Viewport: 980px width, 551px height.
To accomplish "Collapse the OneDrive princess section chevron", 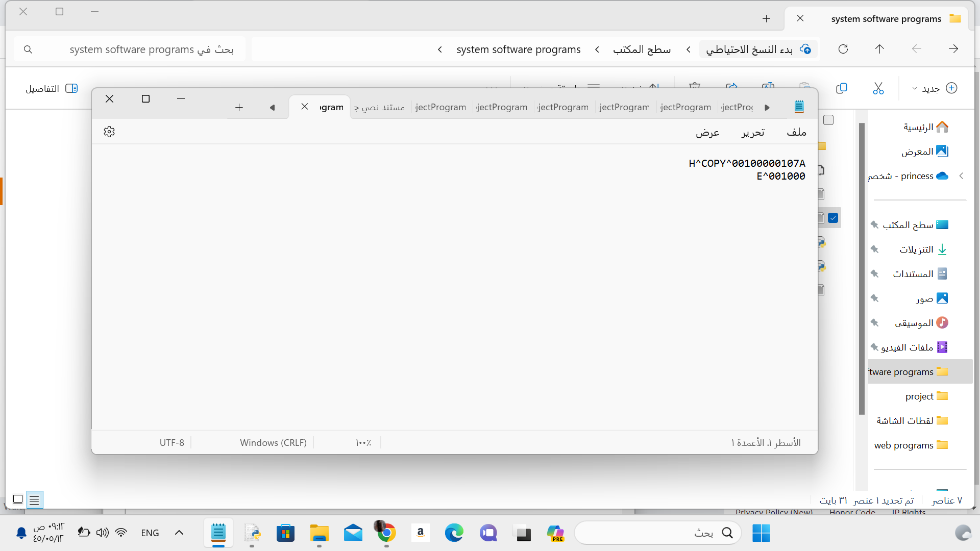I will click(962, 176).
